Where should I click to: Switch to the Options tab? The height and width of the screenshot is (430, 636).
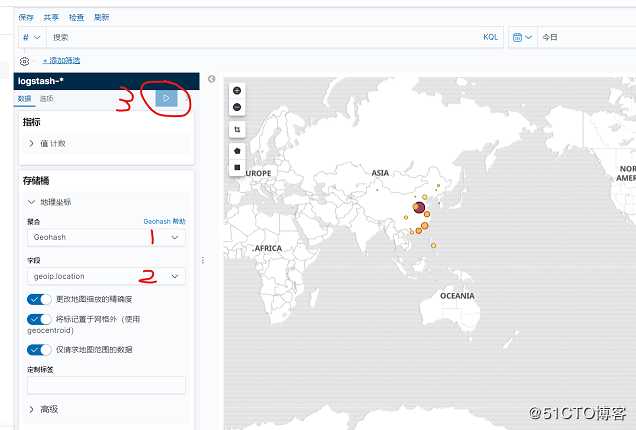[x=47, y=99]
